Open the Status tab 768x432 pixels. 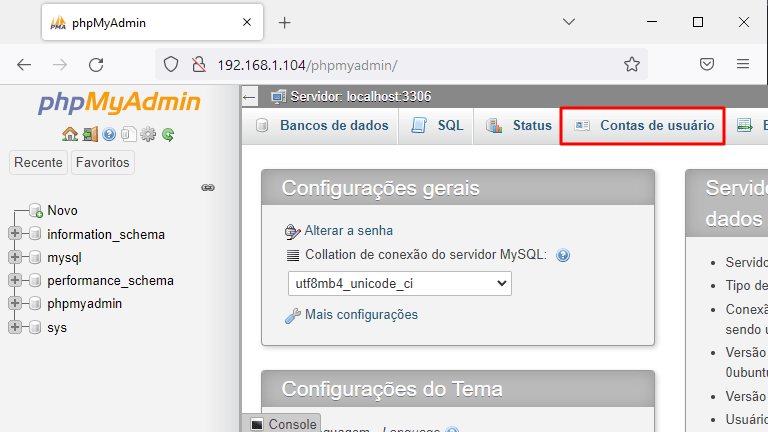pos(518,126)
